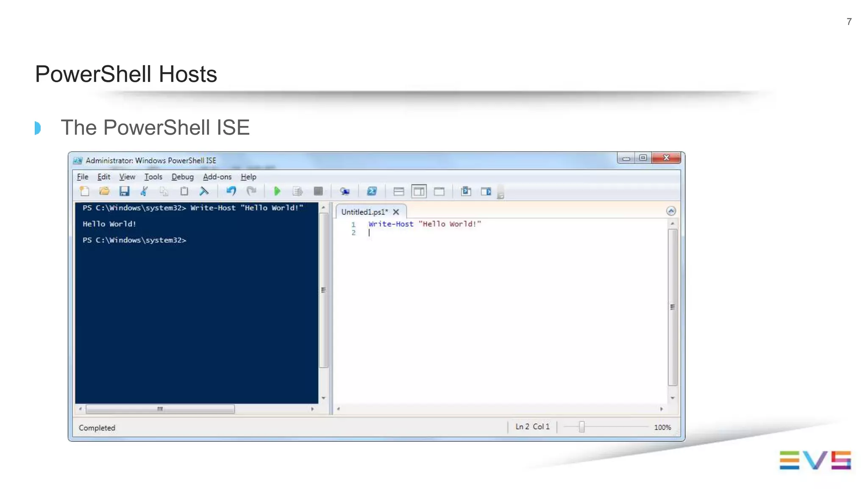Close the Untitled1.ps1 tab

click(x=396, y=212)
